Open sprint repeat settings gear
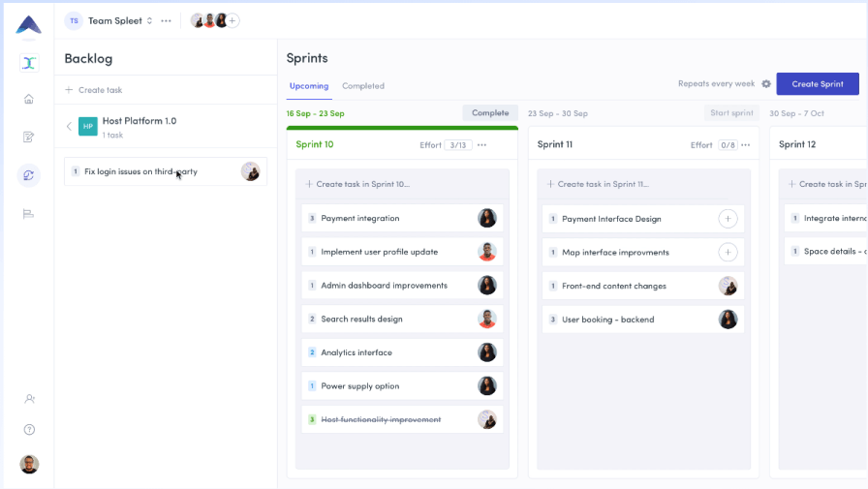The image size is (868, 489). tap(766, 84)
